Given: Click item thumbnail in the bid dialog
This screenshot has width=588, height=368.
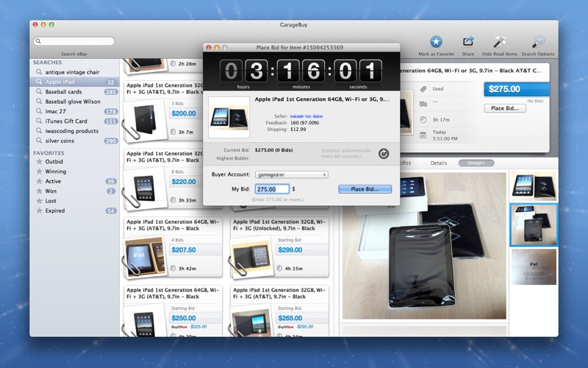Looking at the screenshot, I should pyautogui.click(x=229, y=117).
